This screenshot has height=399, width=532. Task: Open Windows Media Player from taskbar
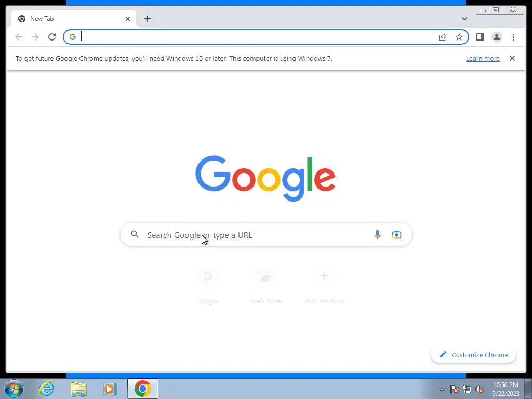pyautogui.click(x=110, y=389)
